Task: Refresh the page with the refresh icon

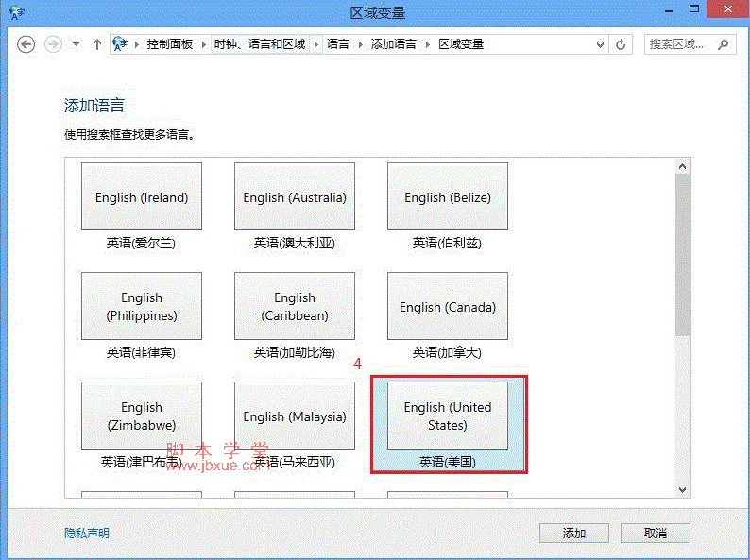Action: [x=621, y=44]
